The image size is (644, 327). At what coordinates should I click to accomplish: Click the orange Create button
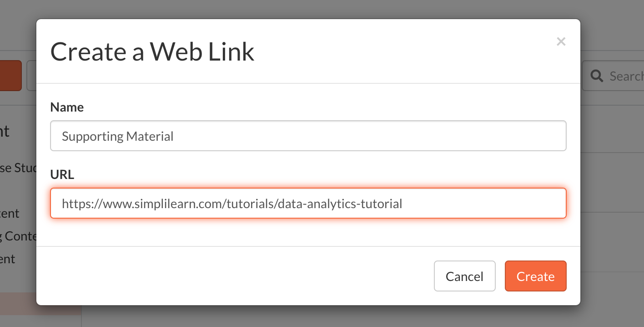tap(535, 276)
